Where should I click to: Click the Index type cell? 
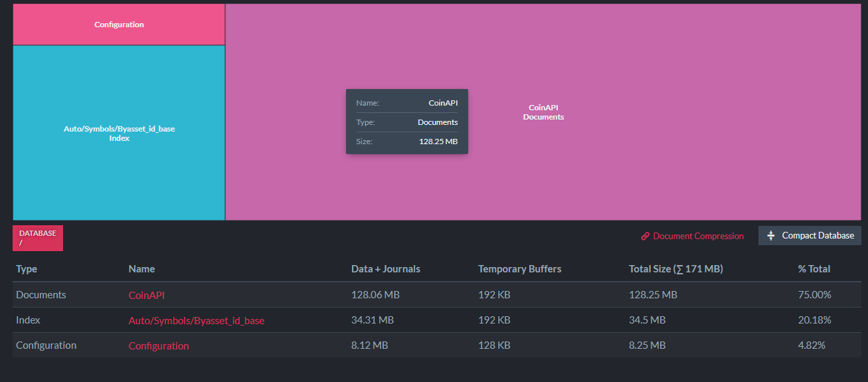[x=28, y=320]
